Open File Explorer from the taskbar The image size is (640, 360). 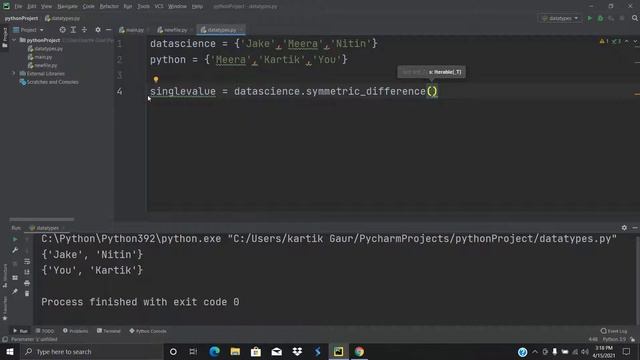pyautogui.click(x=235, y=351)
